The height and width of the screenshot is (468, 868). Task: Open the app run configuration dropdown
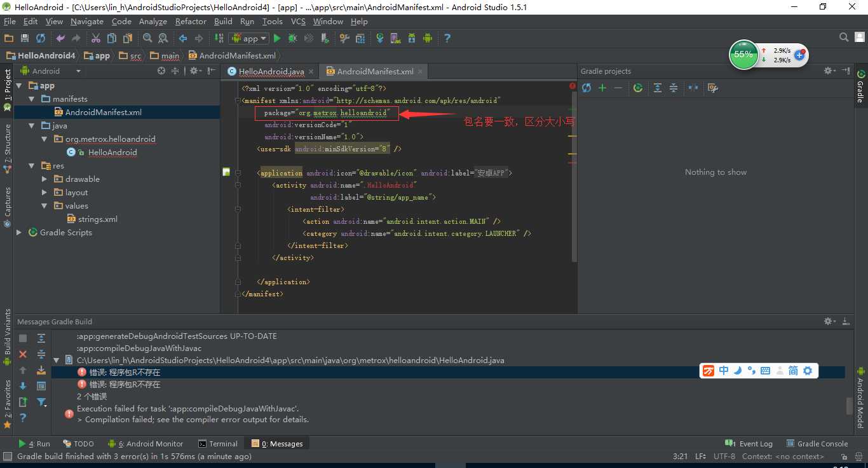point(248,38)
